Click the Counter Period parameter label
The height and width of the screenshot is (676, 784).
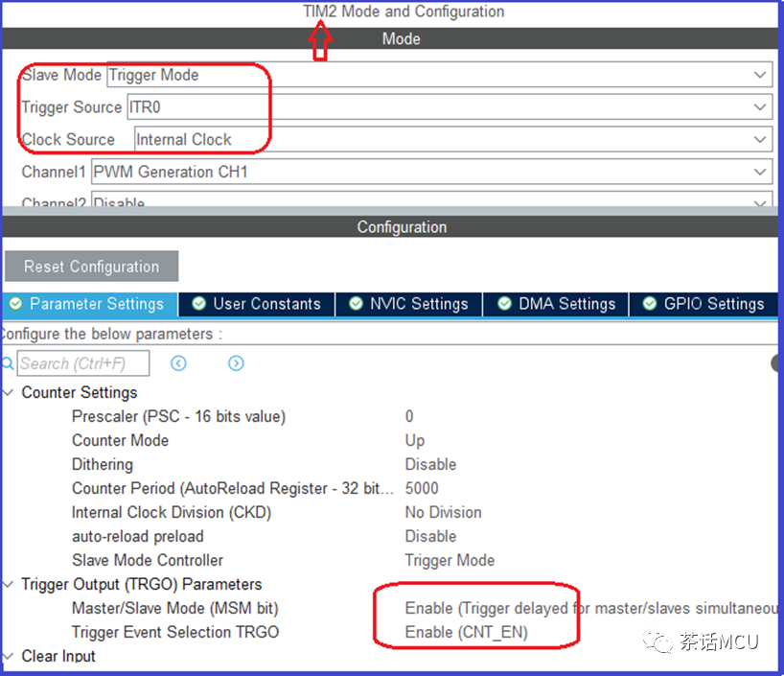(x=233, y=488)
